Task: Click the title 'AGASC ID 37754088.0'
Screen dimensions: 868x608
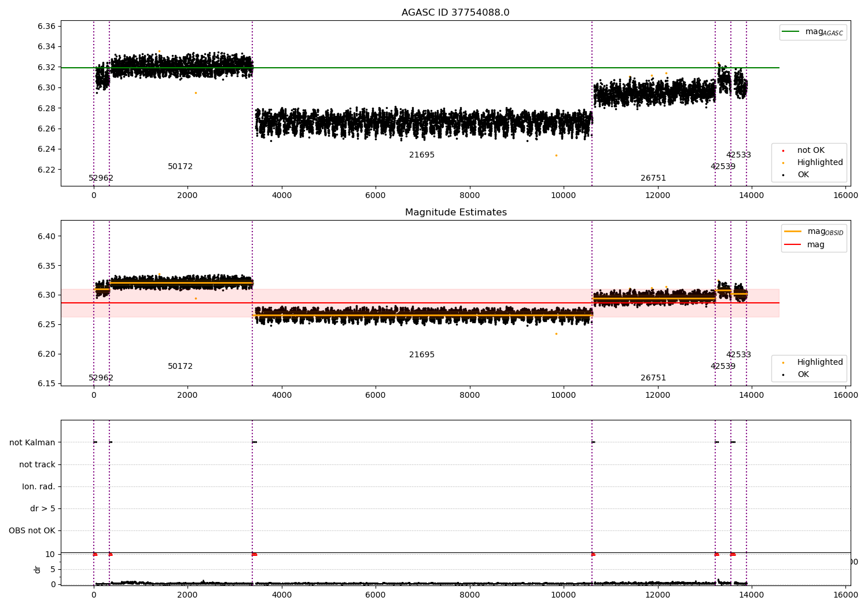Action: [455, 13]
